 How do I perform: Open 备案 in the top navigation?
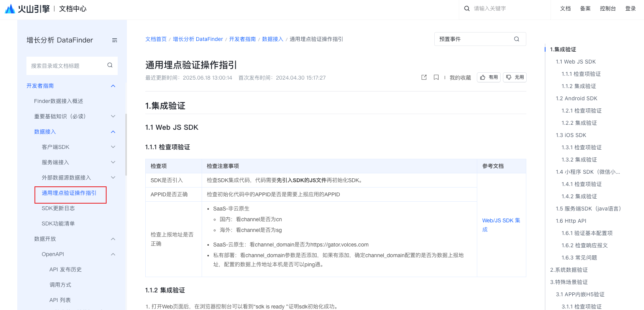585,8
